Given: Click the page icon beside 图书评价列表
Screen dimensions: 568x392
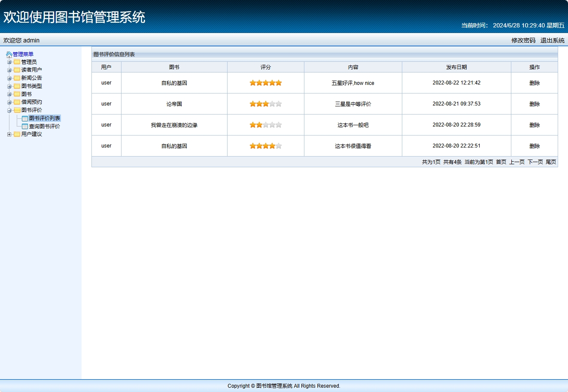Looking at the screenshot, I should (x=25, y=118).
